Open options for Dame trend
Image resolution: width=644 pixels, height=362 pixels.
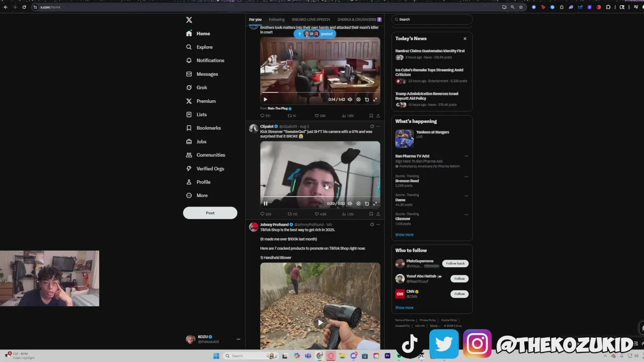466,196
